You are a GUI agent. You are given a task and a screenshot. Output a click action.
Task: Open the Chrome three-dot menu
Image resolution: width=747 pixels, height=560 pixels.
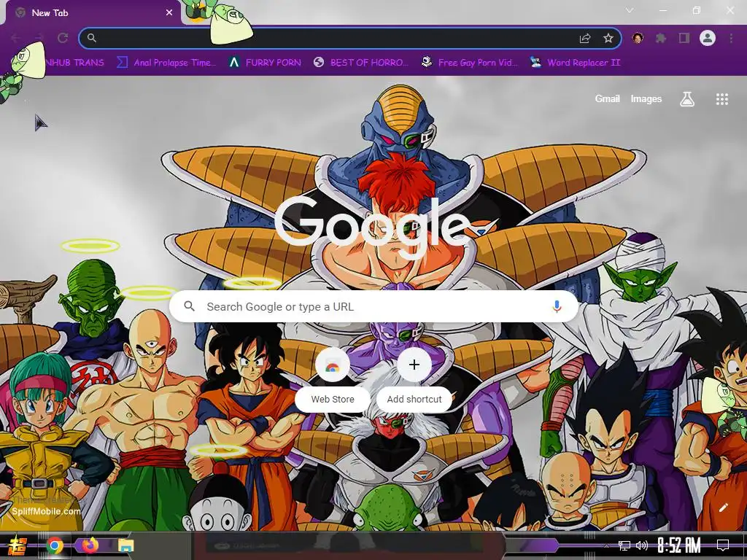(x=731, y=38)
